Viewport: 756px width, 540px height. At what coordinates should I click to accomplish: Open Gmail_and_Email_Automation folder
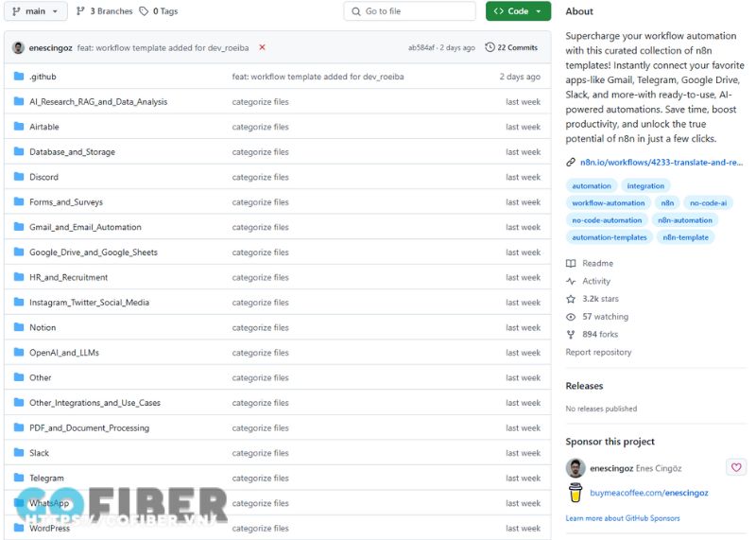[x=85, y=227]
